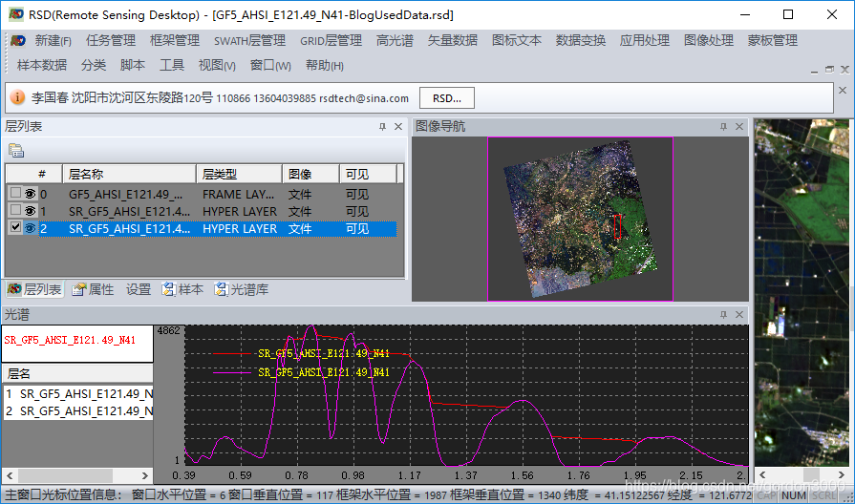Toggle eye visibility icon of layer 2
The width and height of the screenshot is (855, 504).
click(30, 228)
